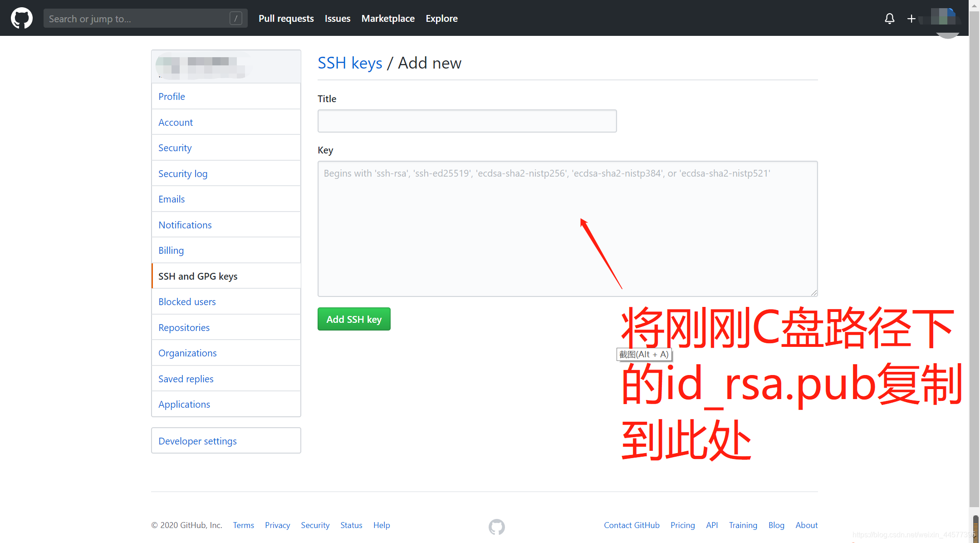Open the notifications bell
Image resolution: width=980 pixels, height=543 pixels.
[890, 19]
